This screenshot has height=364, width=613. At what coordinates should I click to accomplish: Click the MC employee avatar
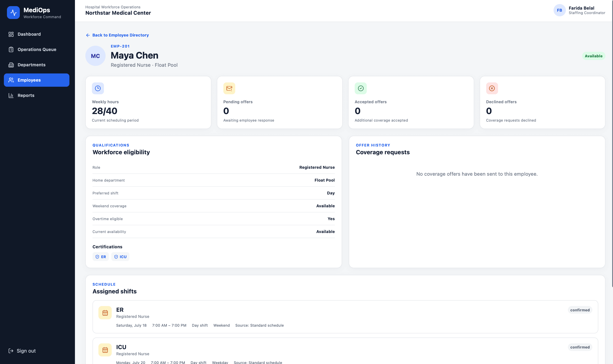pyautogui.click(x=95, y=56)
